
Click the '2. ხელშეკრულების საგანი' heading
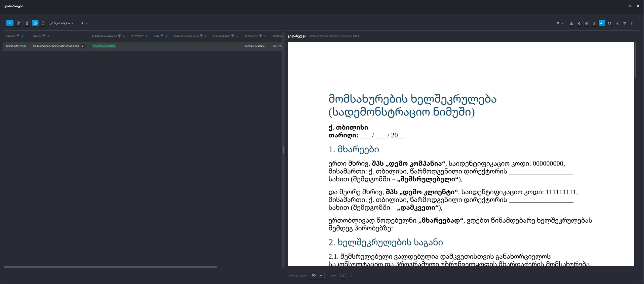tap(386, 242)
